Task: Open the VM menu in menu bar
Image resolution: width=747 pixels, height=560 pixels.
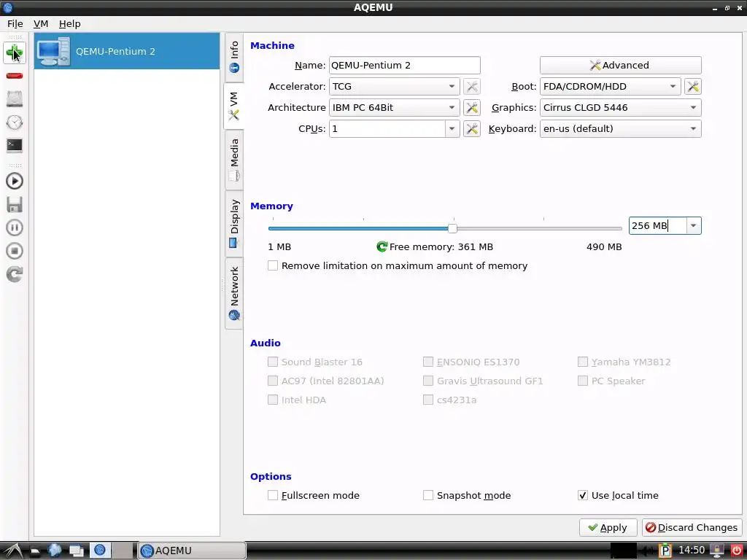Action: [x=41, y=24]
